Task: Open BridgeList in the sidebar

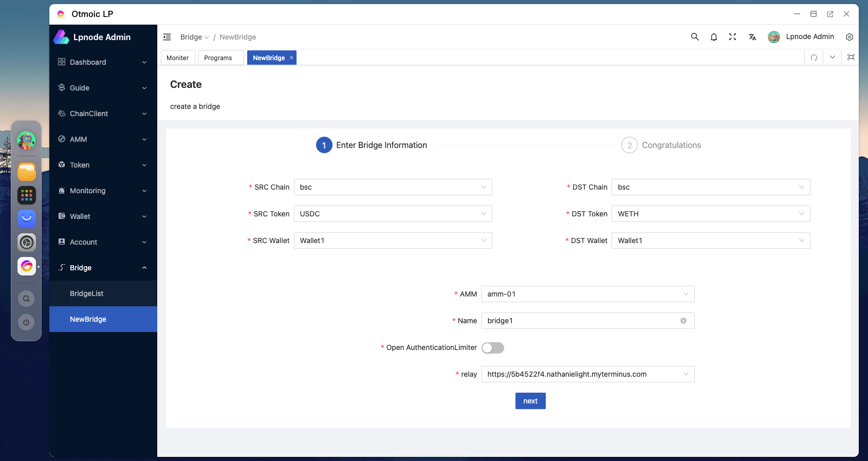Action: (87, 293)
